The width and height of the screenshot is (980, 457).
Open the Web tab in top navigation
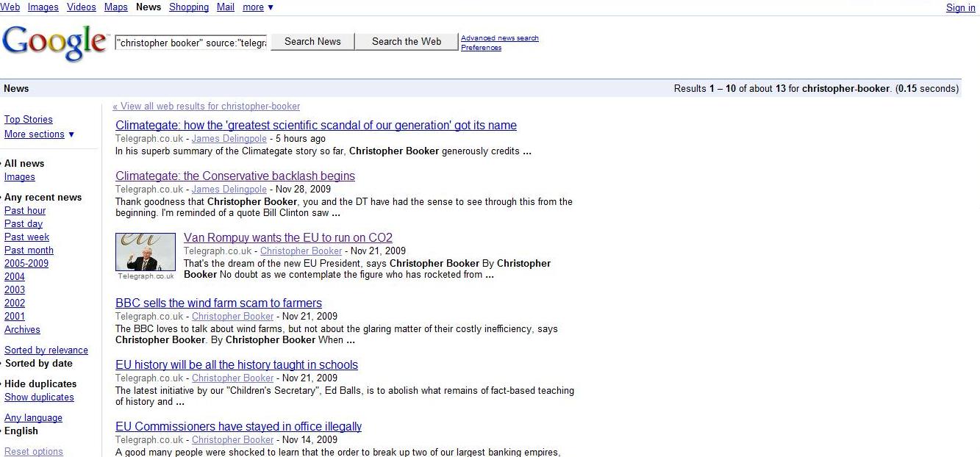[x=10, y=7]
